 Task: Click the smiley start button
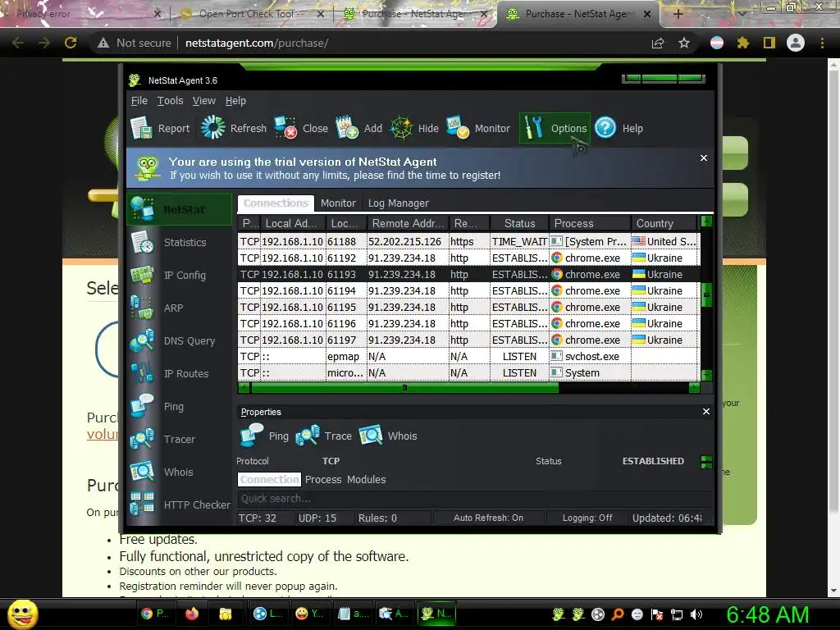[x=22, y=614]
